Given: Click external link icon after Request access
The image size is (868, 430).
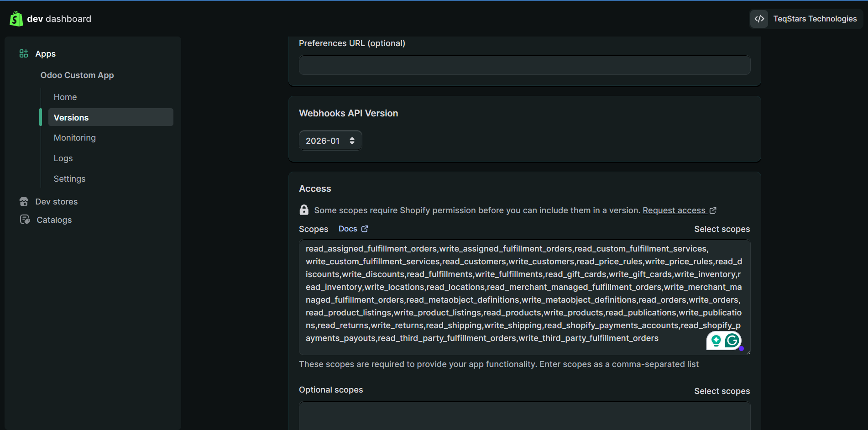Looking at the screenshot, I should pyautogui.click(x=713, y=210).
